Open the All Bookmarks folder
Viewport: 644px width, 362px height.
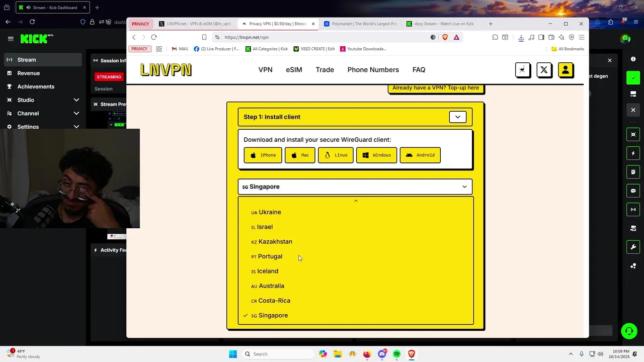point(568,49)
